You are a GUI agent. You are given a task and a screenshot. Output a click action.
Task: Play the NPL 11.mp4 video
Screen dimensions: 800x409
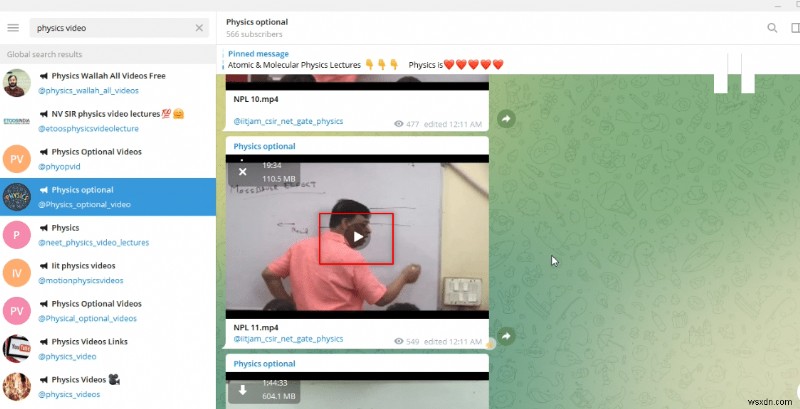click(x=356, y=237)
